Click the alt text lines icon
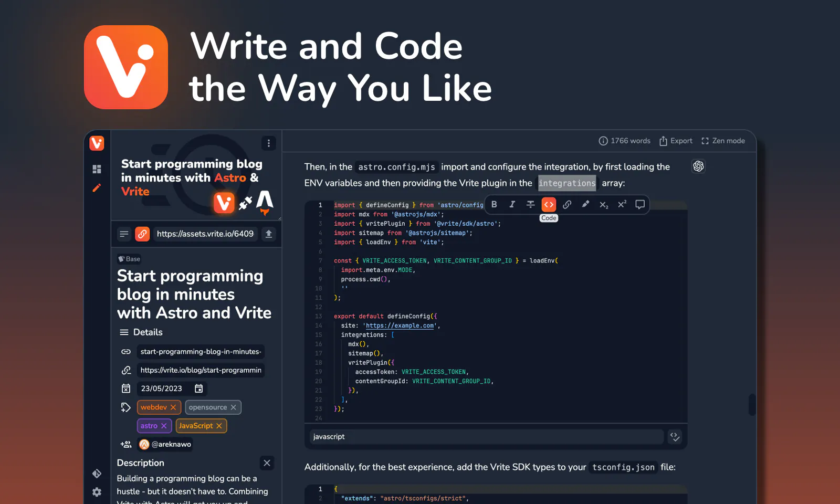The width and height of the screenshot is (840, 504). click(x=124, y=234)
